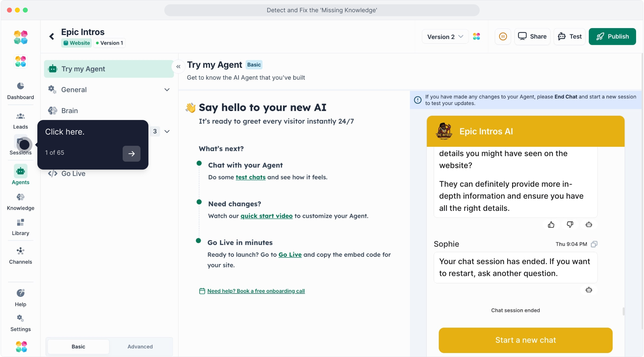Image resolution: width=644 pixels, height=357 pixels.
Task: Select Brain in the agent menu
Action: pos(69,111)
